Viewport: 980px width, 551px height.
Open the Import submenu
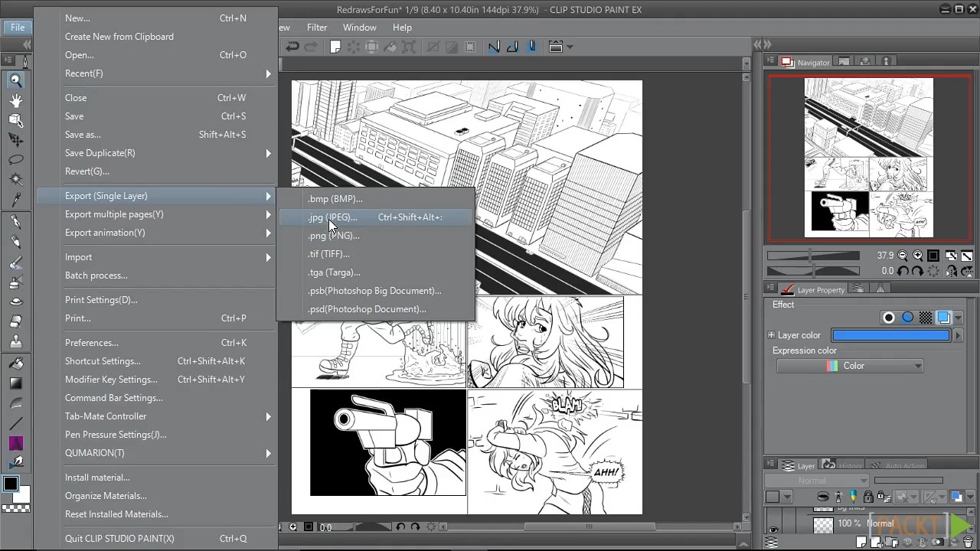[155, 257]
